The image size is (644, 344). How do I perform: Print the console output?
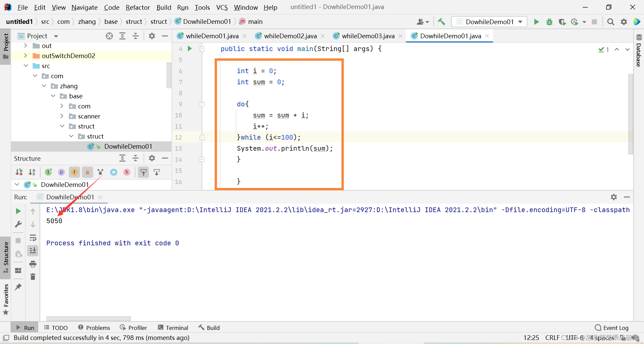pos(33,264)
